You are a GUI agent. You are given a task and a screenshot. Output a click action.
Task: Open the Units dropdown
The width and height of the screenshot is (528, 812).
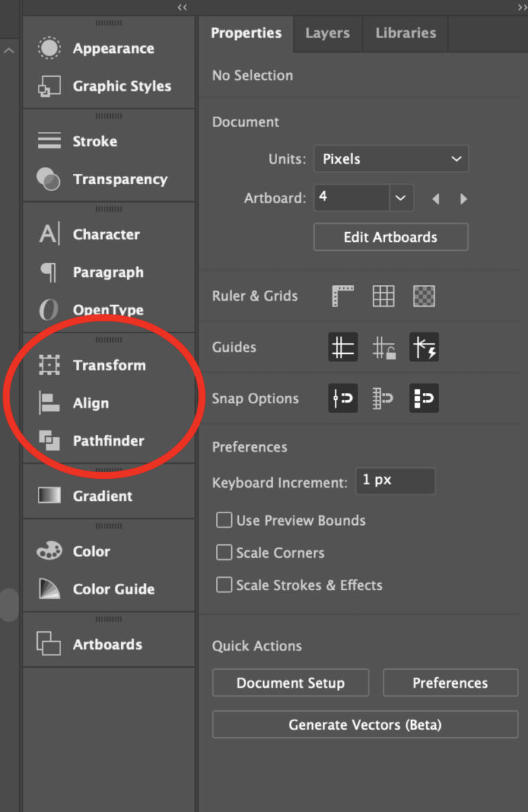tap(390, 159)
